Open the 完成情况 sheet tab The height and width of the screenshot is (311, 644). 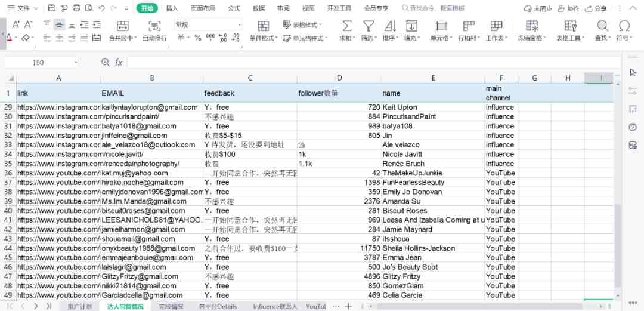tap(172, 306)
